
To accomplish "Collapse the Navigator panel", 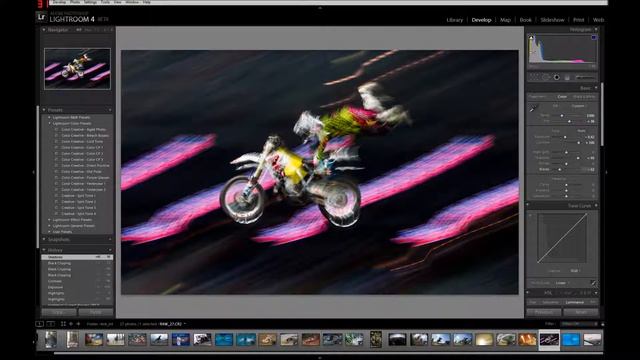I will pos(44,30).
